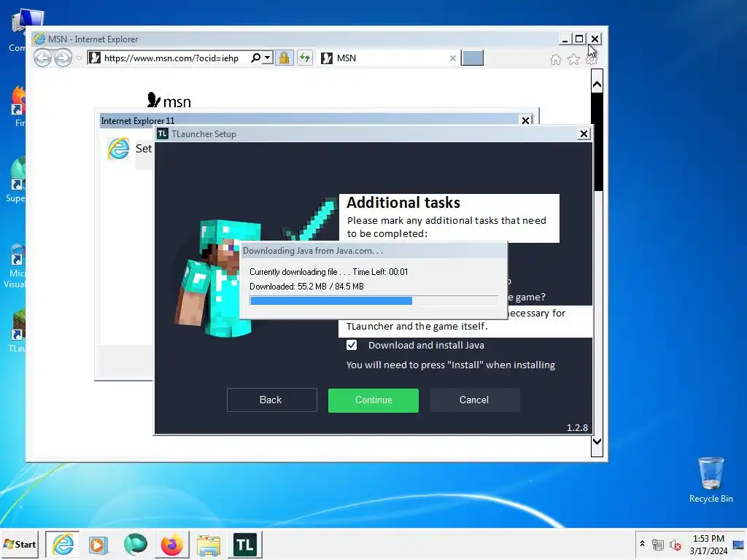Click the IE back navigation arrow
The height and width of the screenshot is (560, 747).
[42, 58]
